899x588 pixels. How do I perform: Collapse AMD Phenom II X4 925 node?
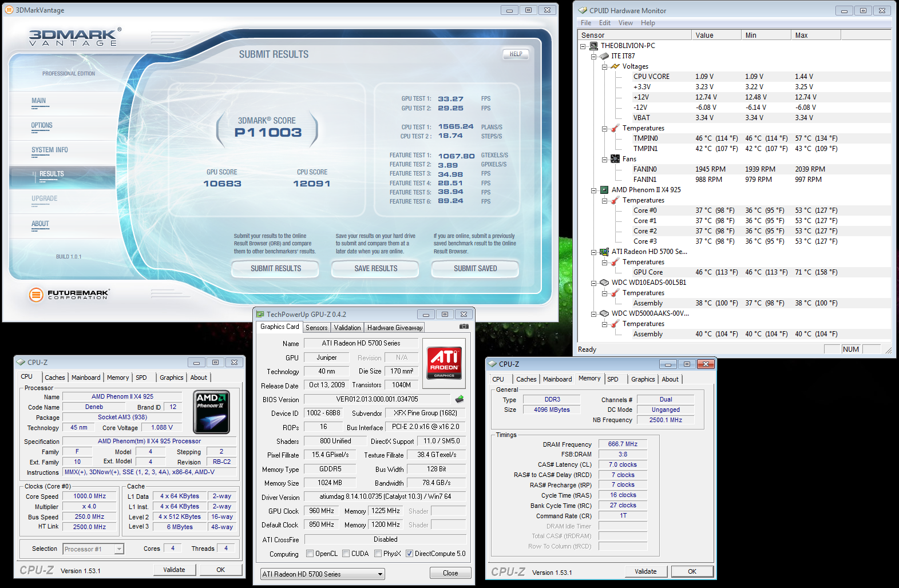click(593, 190)
